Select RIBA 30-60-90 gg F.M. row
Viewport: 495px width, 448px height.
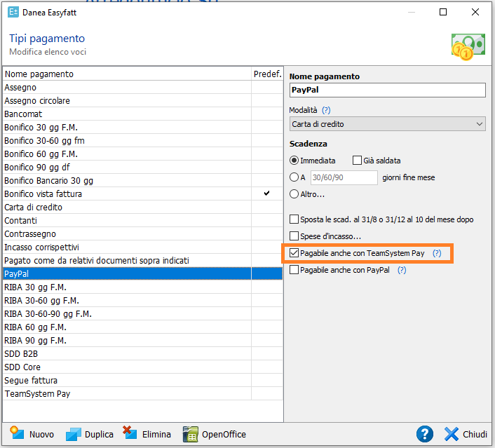click(x=143, y=313)
